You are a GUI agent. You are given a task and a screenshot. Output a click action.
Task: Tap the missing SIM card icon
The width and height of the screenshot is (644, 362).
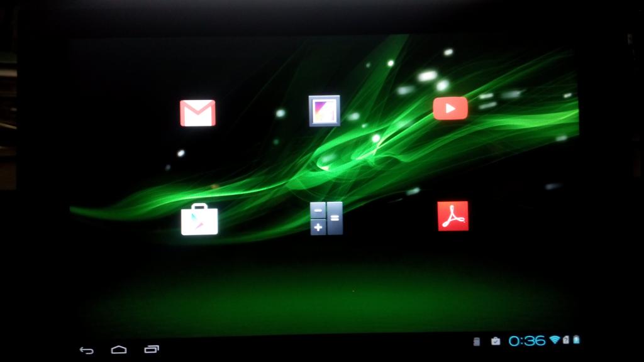tap(566, 339)
